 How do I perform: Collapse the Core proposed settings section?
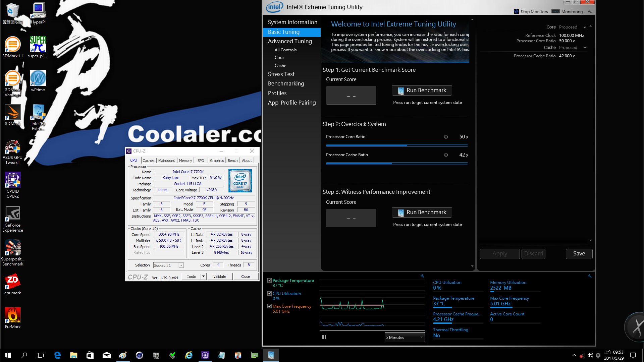585,27
